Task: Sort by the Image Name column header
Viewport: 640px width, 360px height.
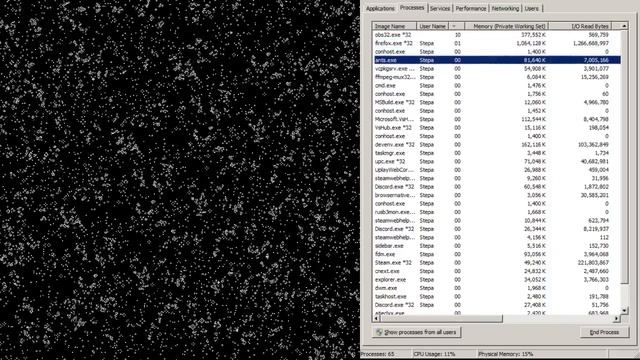Action: (x=394, y=26)
